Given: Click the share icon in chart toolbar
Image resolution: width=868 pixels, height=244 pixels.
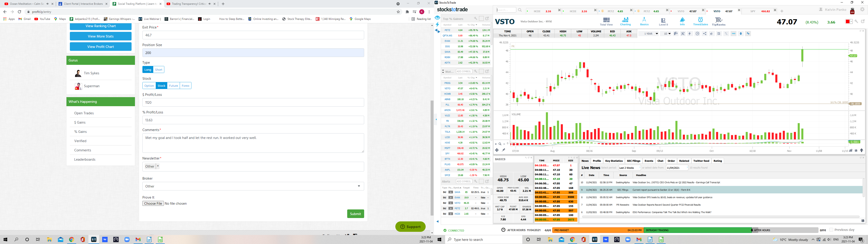Looking at the screenshot, I should 705,34.
